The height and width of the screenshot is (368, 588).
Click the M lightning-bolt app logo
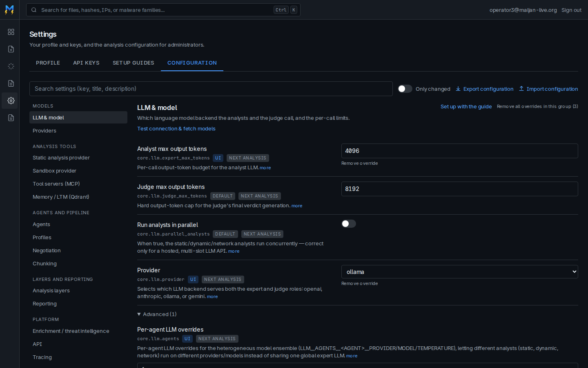[x=9, y=10]
